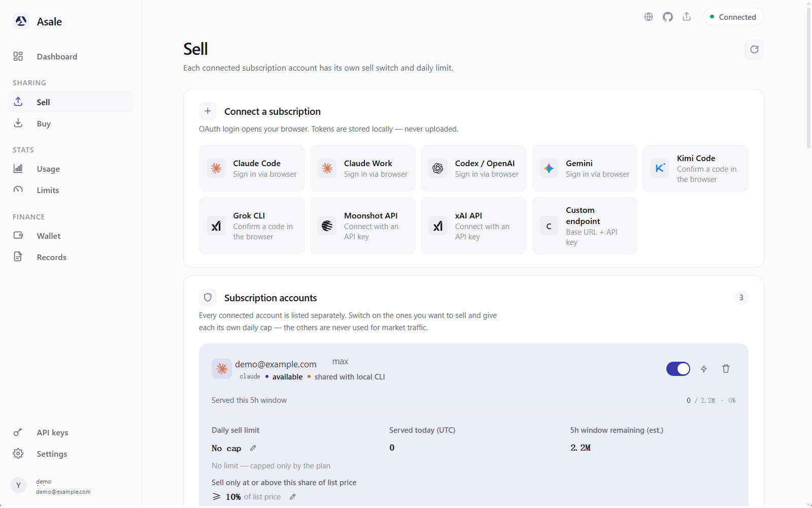
Task: Open API keys page
Action: click(x=71, y=432)
